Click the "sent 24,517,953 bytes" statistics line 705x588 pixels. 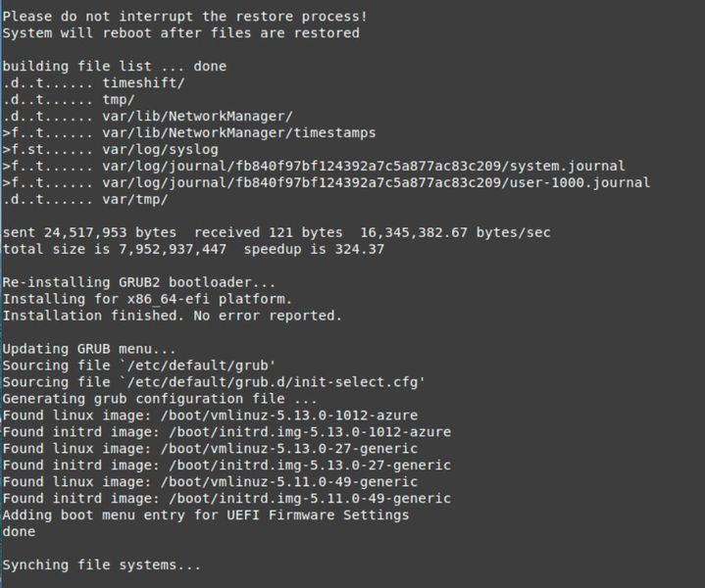(277, 232)
